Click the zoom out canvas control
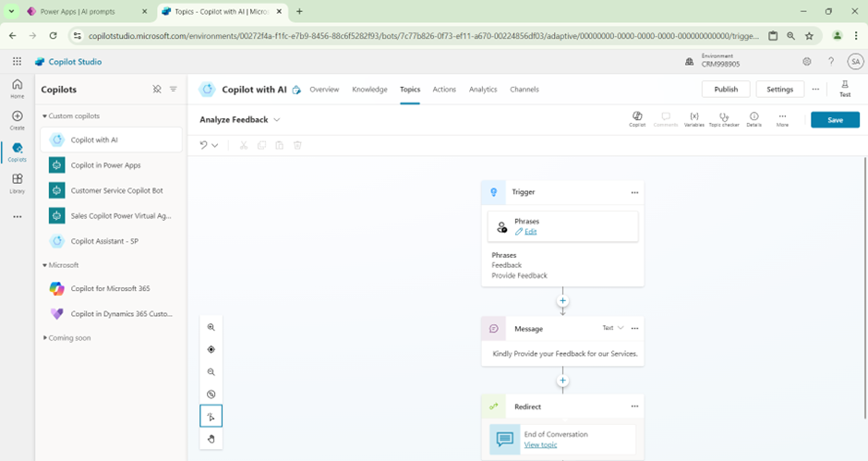 [211, 372]
